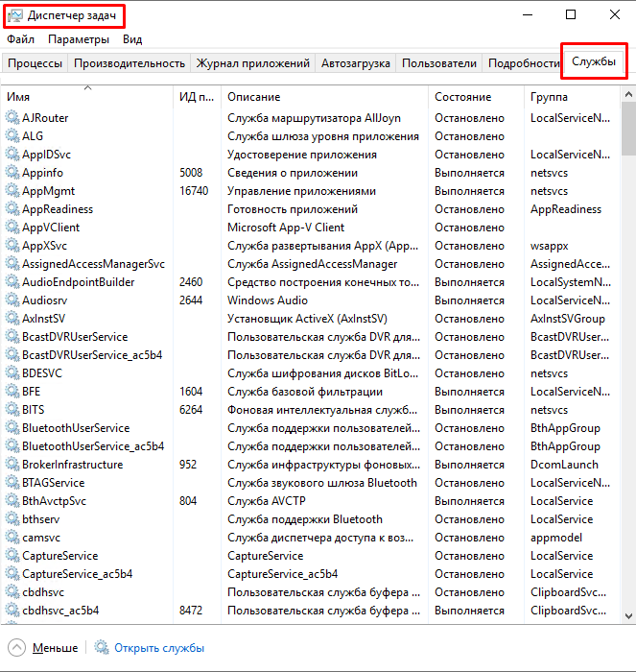The height and width of the screenshot is (672, 636).
Task: Click the services icon beside Открыть службы
Action: pos(102,648)
